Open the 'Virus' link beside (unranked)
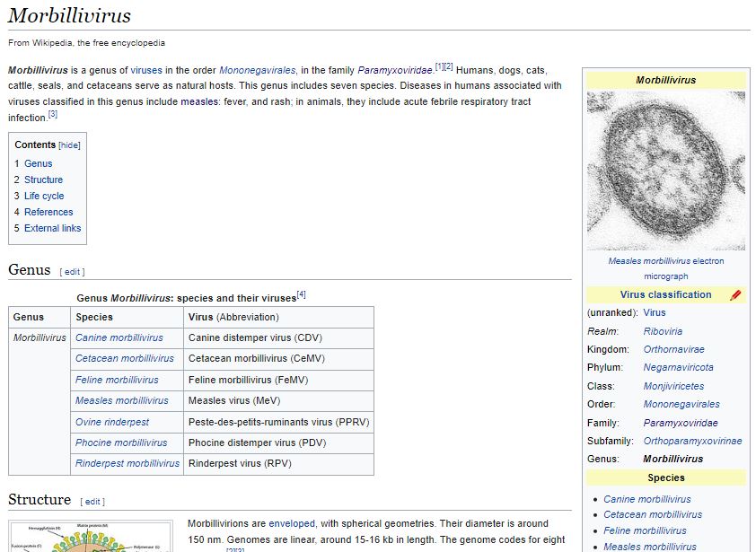 (655, 313)
